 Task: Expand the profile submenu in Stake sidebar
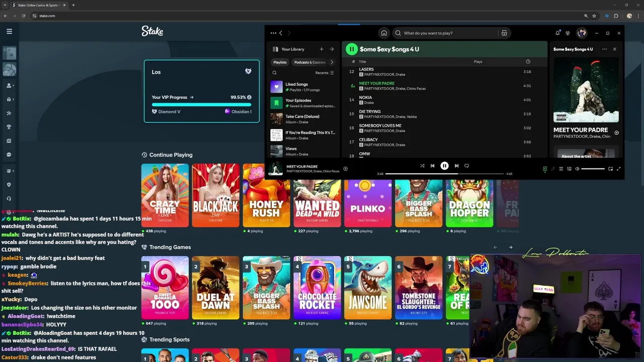[x=9, y=85]
